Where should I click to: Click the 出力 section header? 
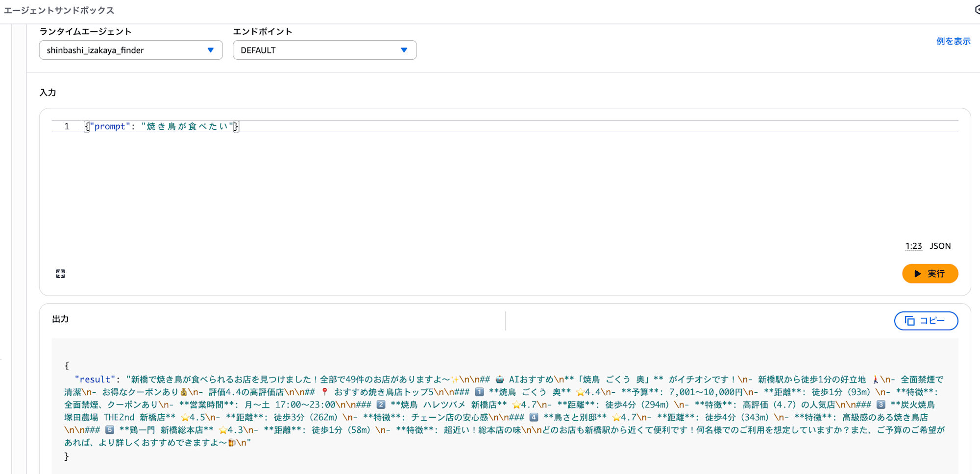tap(60, 319)
